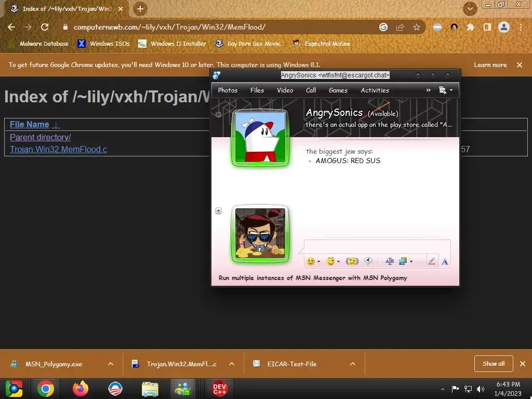Click Learn more on the update banner
This screenshot has height=399, width=532.
click(x=490, y=65)
